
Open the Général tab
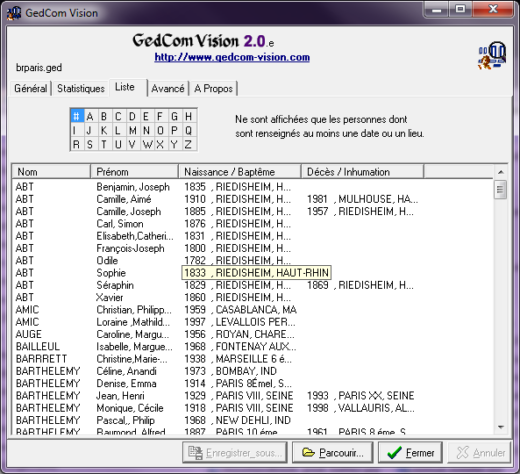click(30, 89)
